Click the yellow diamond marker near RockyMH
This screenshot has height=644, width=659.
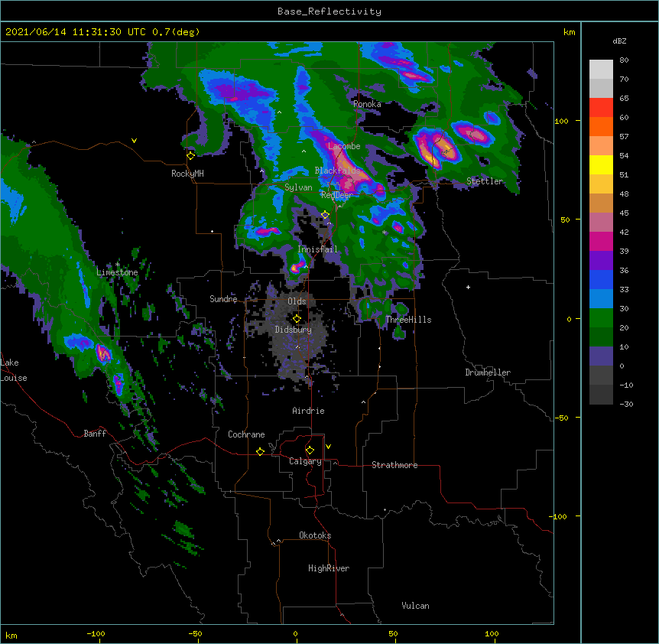(190, 156)
